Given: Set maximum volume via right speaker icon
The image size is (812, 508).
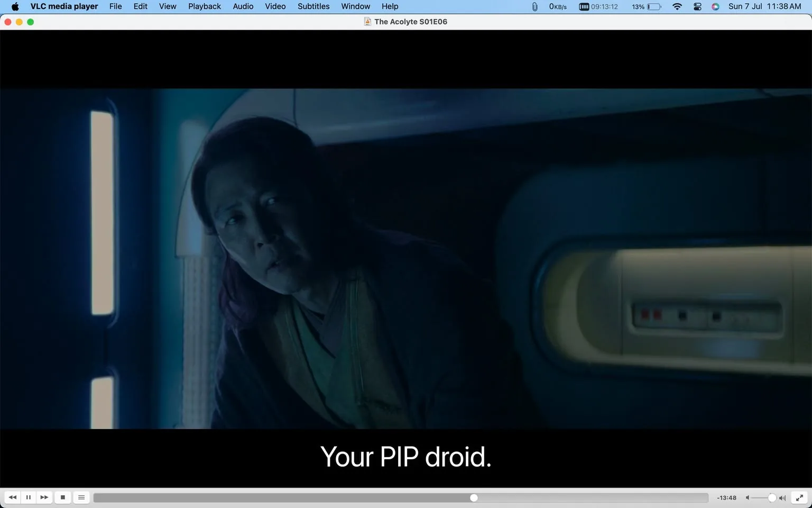Looking at the screenshot, I should click(781, 497).
